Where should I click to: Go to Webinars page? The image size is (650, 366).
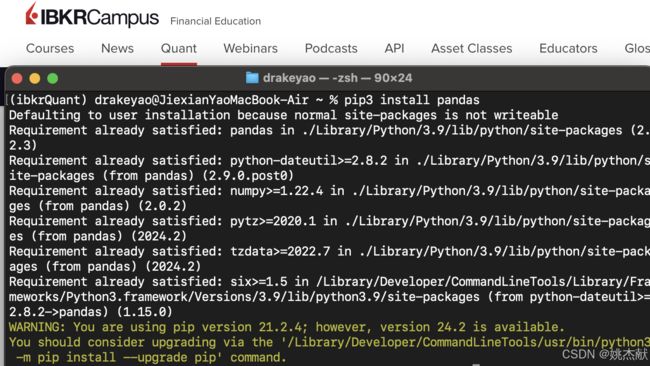click(250, 48)
